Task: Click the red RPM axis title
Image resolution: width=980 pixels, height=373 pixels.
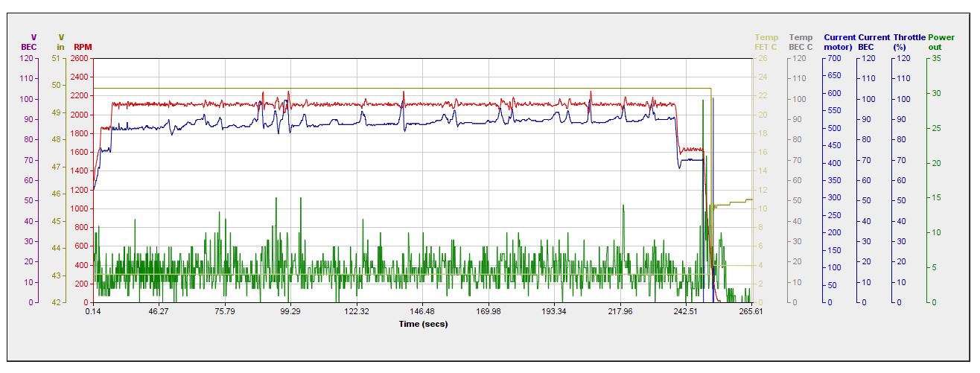Action: tap(83, 47)
